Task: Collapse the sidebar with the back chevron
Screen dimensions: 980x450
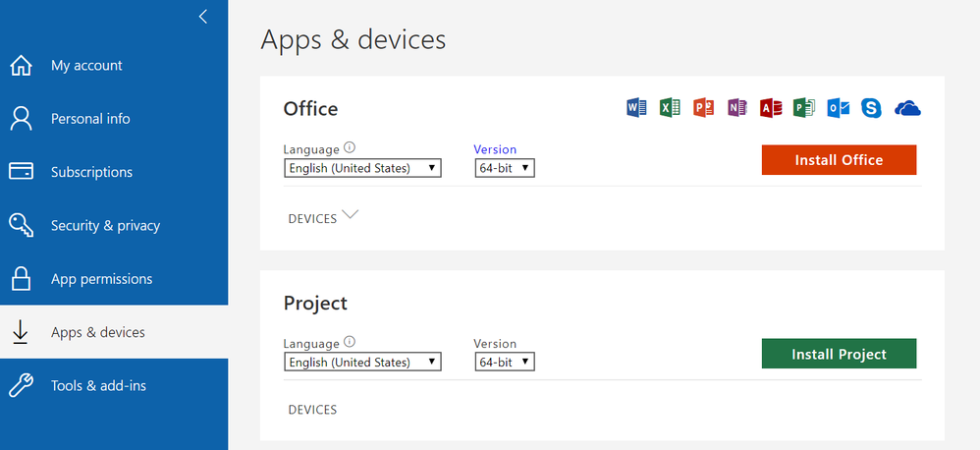Action: pyautogui.click(x=202, y=17)
